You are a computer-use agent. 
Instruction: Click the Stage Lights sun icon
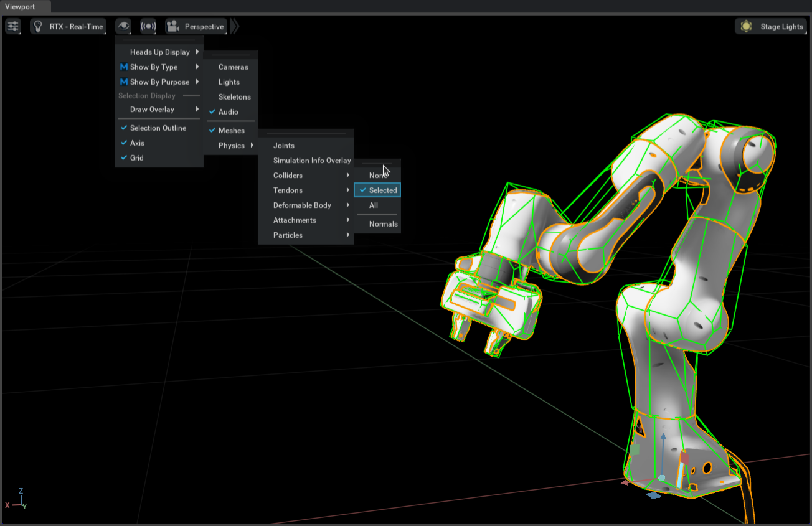746,27
